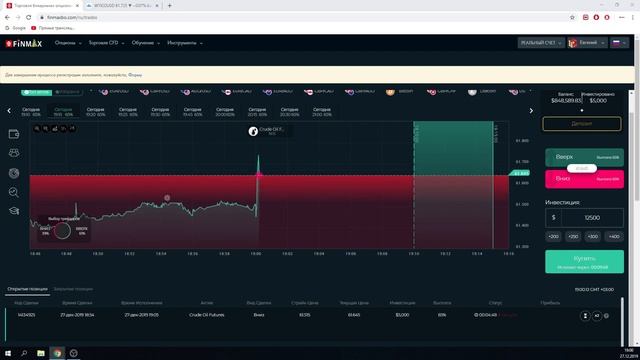640x360 pixels.
Task: Open the graduation cap education icon
Action: 14,211
